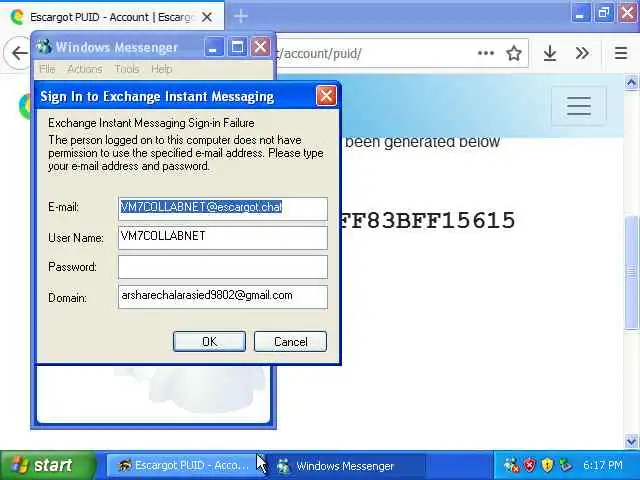Image resolution: width=640 pixels, height=480 pixels.
Task: Open the Escargot site navigation hamburger menu
Action: 578,106
